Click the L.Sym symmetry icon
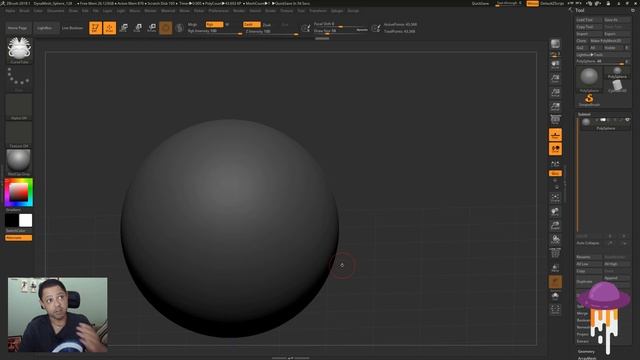The image size is (640, 360). (555, 163)
